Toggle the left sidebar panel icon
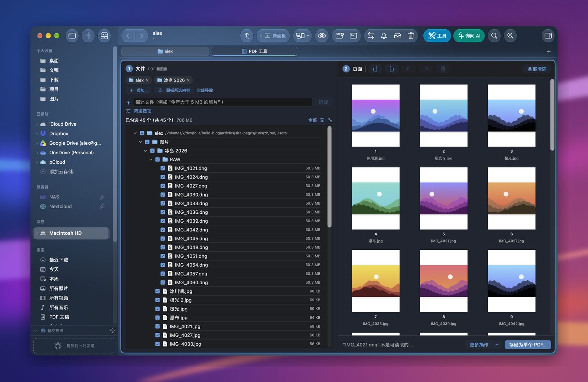 click(x=72, y=36)
